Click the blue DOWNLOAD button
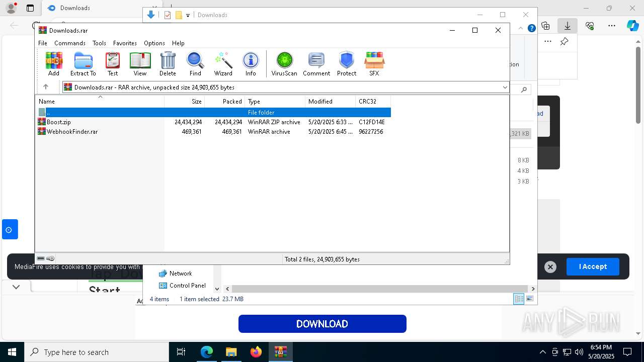Screen dimensions: 644x362 [x=322, y=324]
